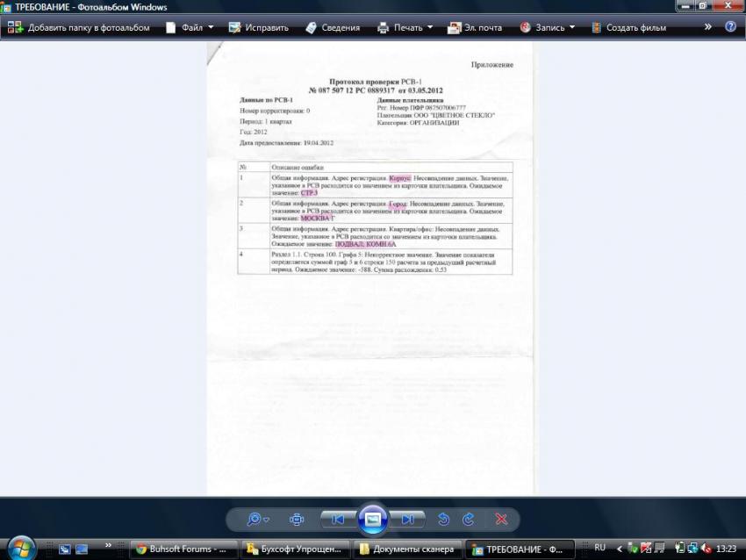Viewport: 746px width, 560px height.
Task: Expand the 'Печать' dropdown
Action: coord(405,27)
